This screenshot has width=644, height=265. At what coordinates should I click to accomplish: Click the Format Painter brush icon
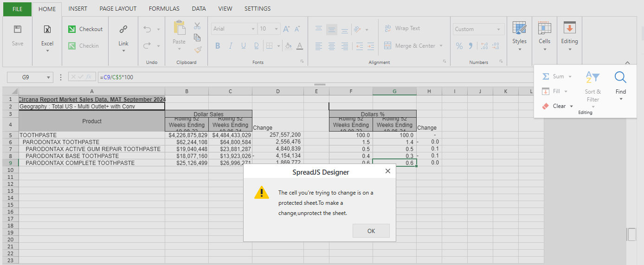click(x=198, y=49)
